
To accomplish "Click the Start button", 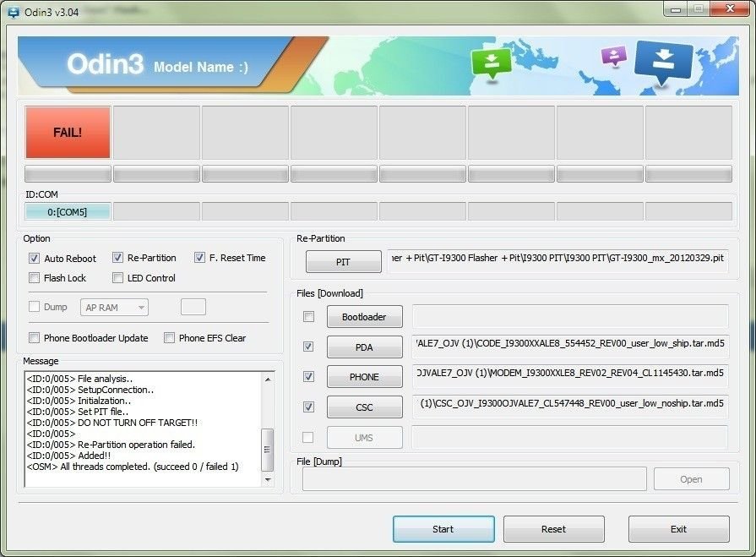I will pyautogui.click(x=443, y=529).
